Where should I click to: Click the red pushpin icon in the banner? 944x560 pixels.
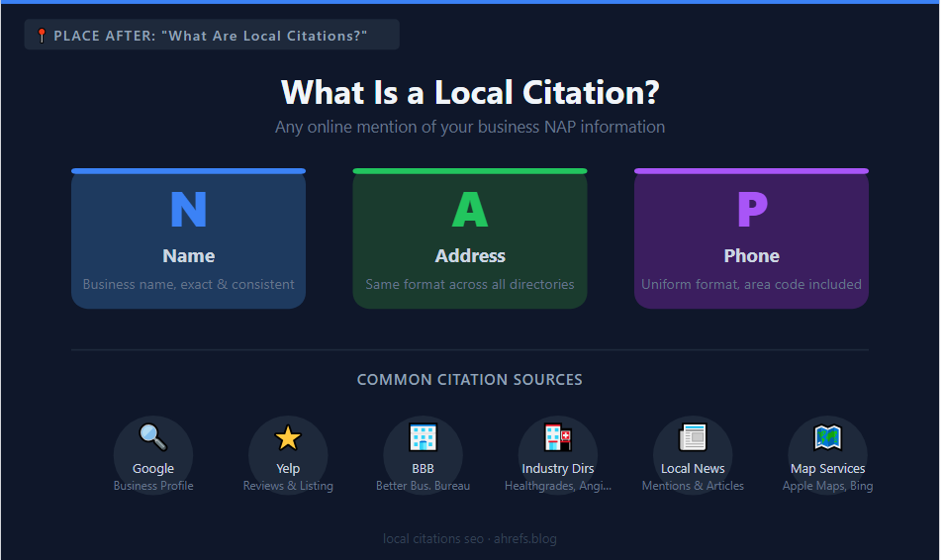tap(42, 36)
